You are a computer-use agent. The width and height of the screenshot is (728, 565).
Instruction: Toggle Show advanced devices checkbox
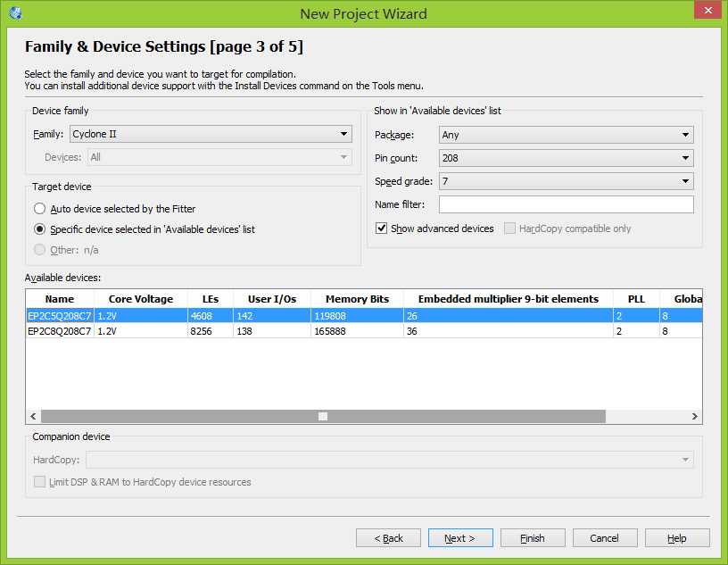381,228
